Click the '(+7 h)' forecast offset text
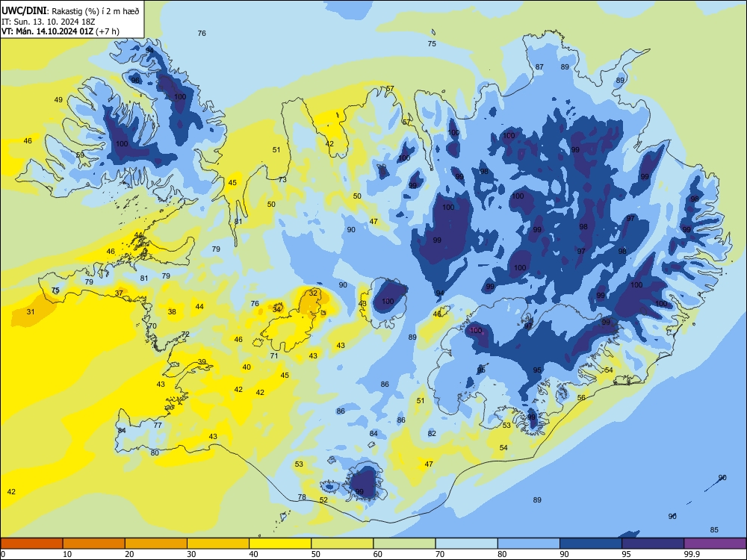Viewport: 747px width, 560px height. (x=108, y=31)
